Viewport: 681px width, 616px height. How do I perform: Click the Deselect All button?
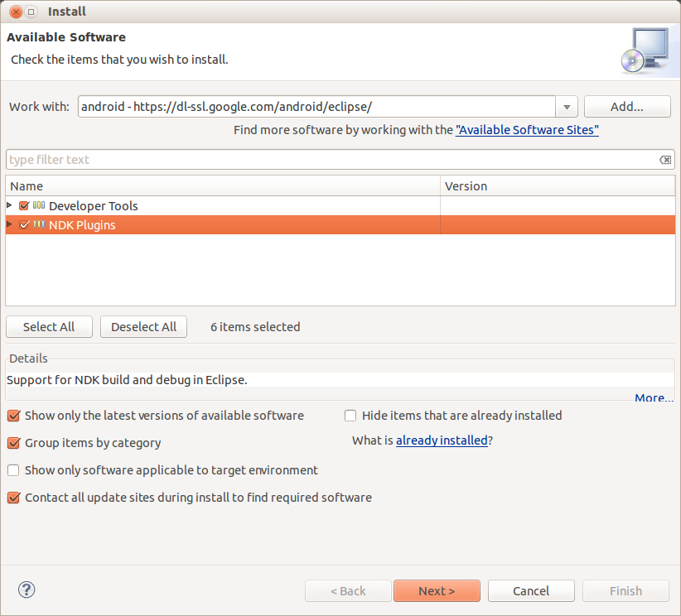pos(143,326)
